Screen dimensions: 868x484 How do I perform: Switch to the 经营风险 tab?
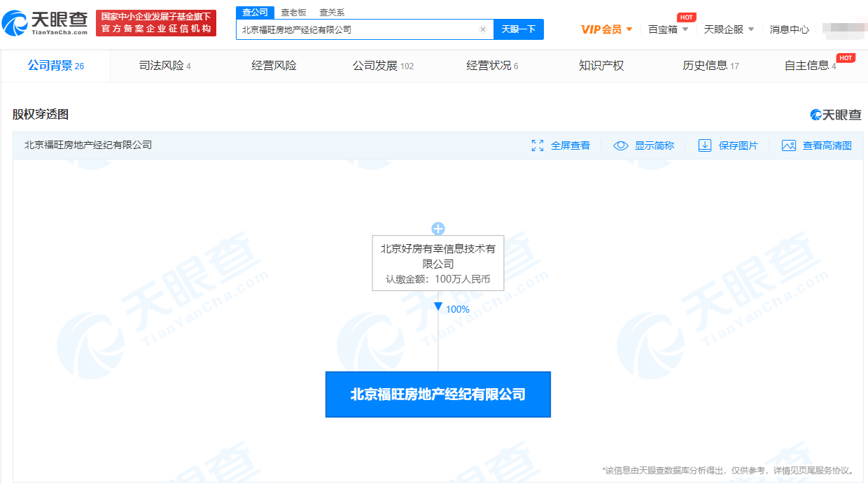[274, 66]
